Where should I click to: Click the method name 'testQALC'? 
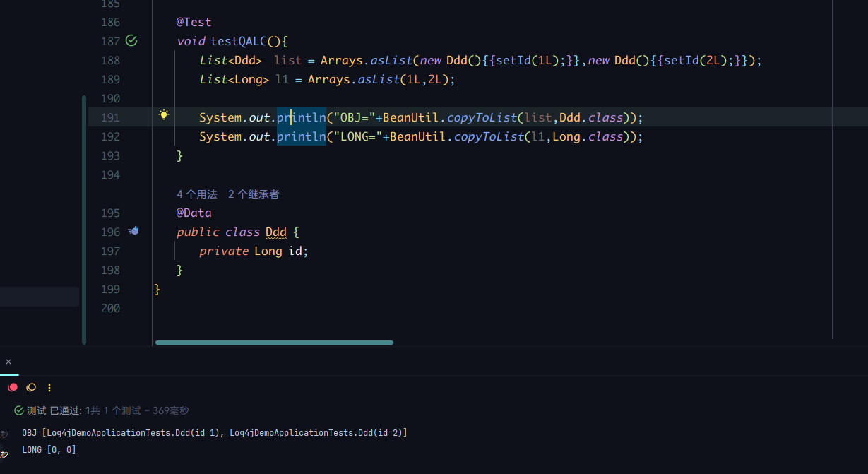pos(239,41)
